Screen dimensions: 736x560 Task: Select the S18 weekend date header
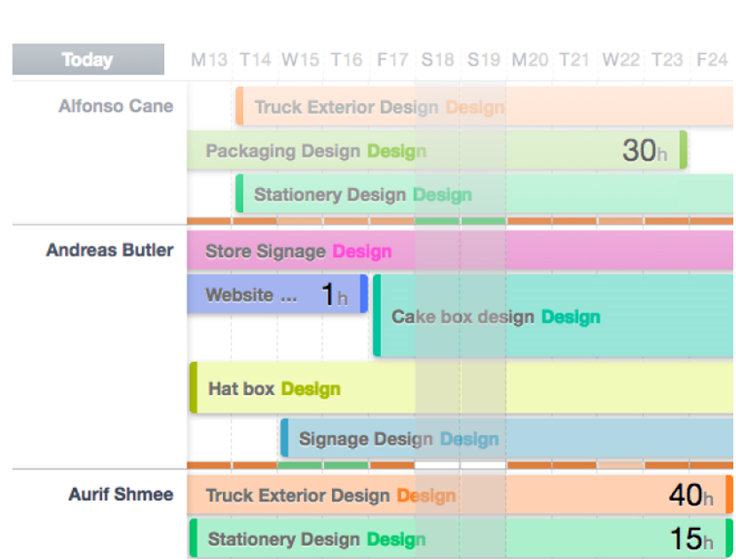pyautogui.click(x=438, y=59)
